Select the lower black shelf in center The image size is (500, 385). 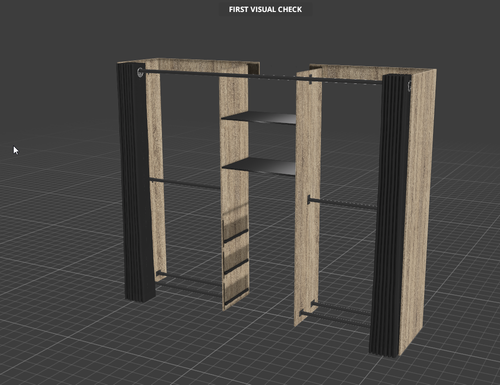[259, 166]
